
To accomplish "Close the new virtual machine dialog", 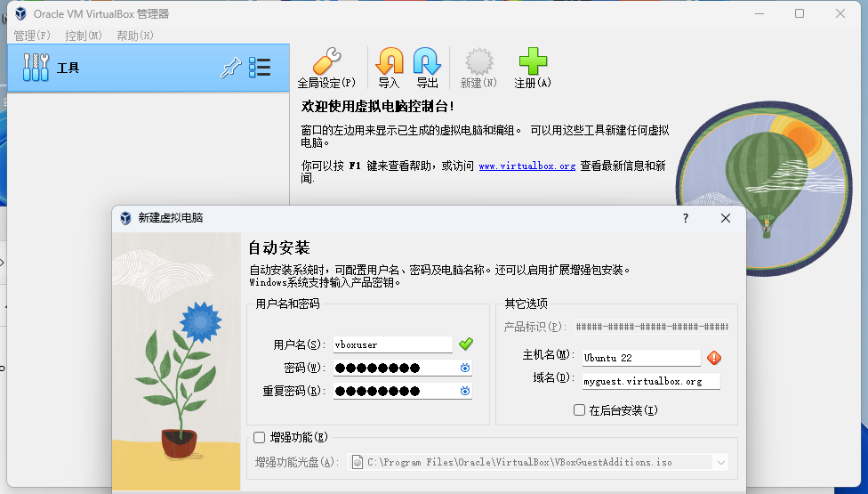I will tap(726, 218).
